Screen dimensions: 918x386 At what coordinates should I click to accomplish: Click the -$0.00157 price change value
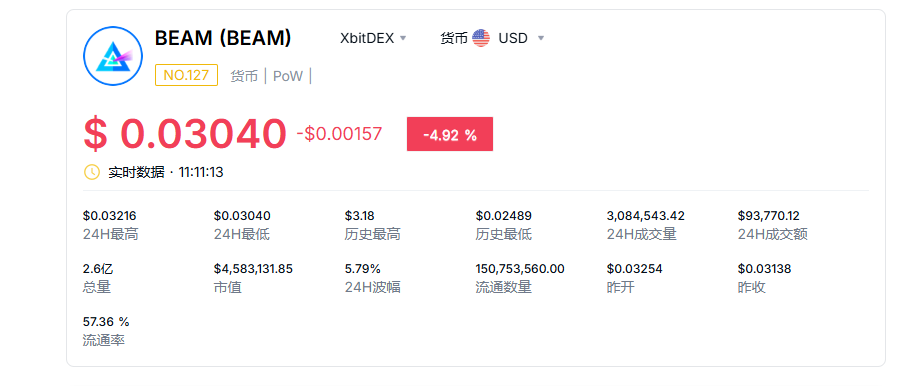coord(339,134)
